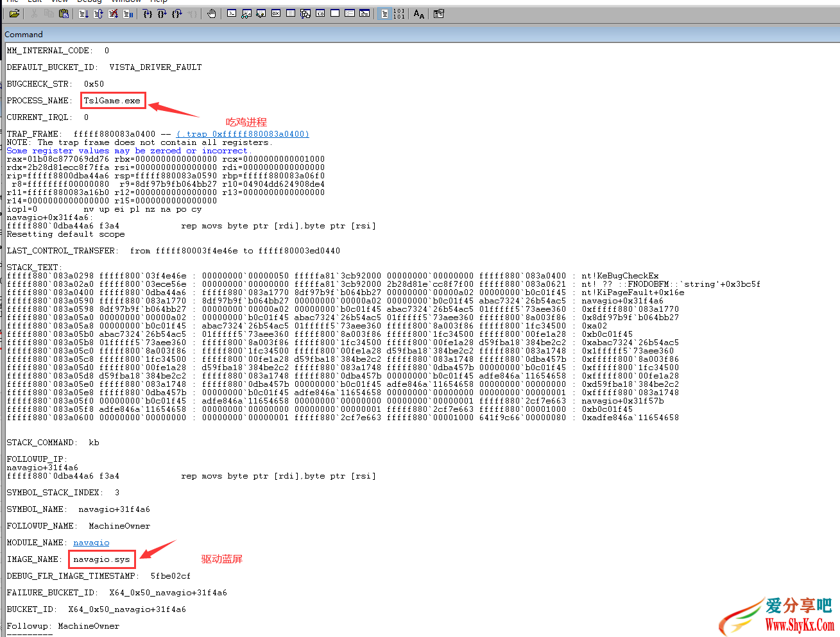The height and width of the screenshot is (637, 840).
Task: Click the Go (run) debugger icon
Action: point(83,13)
